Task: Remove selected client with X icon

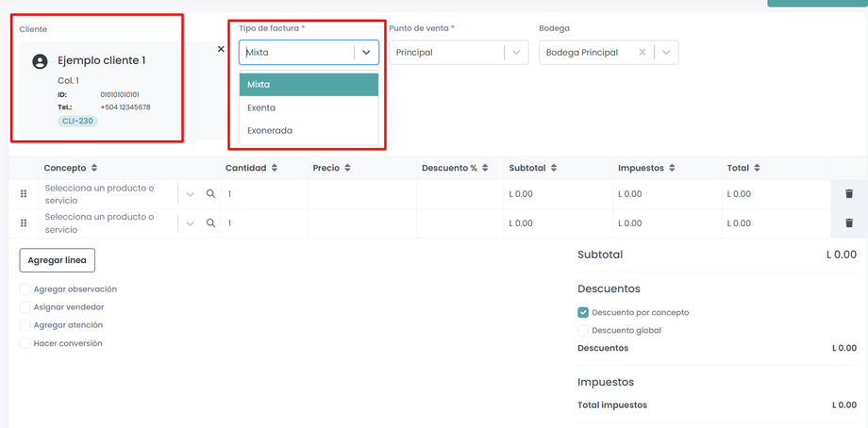Action: pyautogui.click(x=221, y=49)
